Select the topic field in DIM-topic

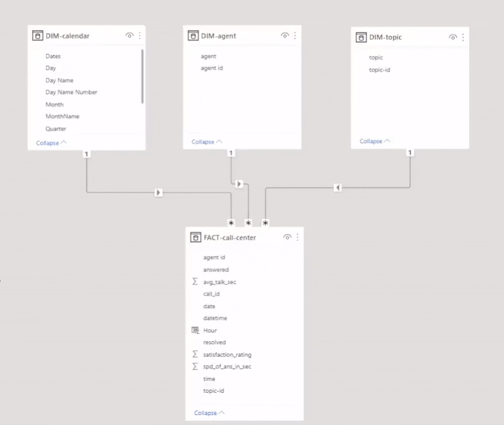click(376, 57)
